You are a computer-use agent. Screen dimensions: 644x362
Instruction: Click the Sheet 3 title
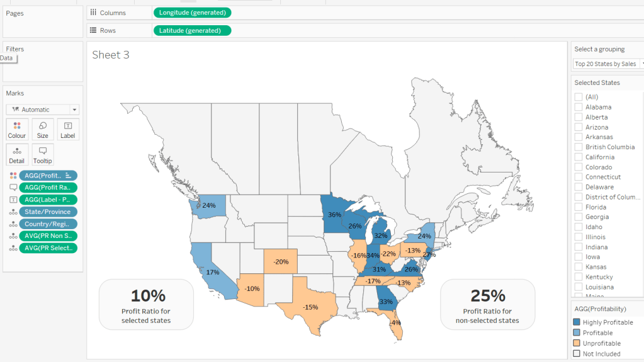(111, 55)
